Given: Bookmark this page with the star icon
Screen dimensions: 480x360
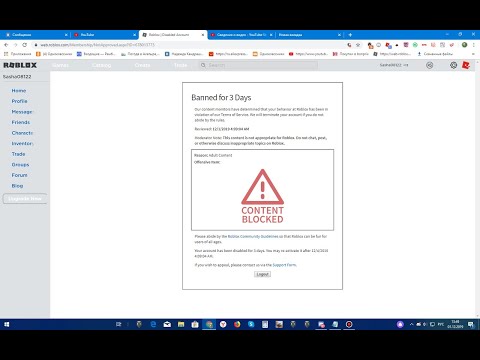Looking at the screenshot, I should click(358, 45).
